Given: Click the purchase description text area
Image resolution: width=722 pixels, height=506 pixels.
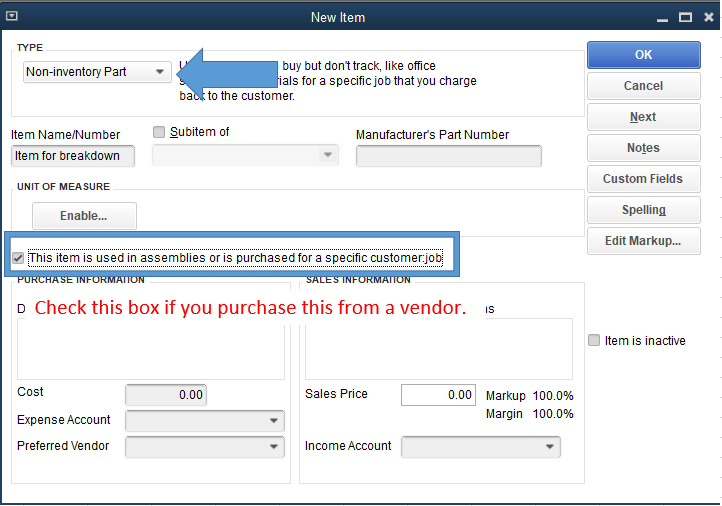Looking at the screenshot, I should (151, 349).
